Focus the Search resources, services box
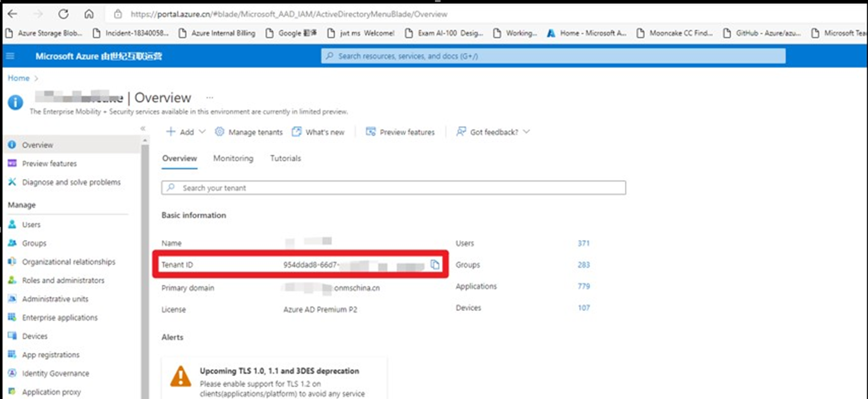This screenshot has height=399, width=868. 553,56
